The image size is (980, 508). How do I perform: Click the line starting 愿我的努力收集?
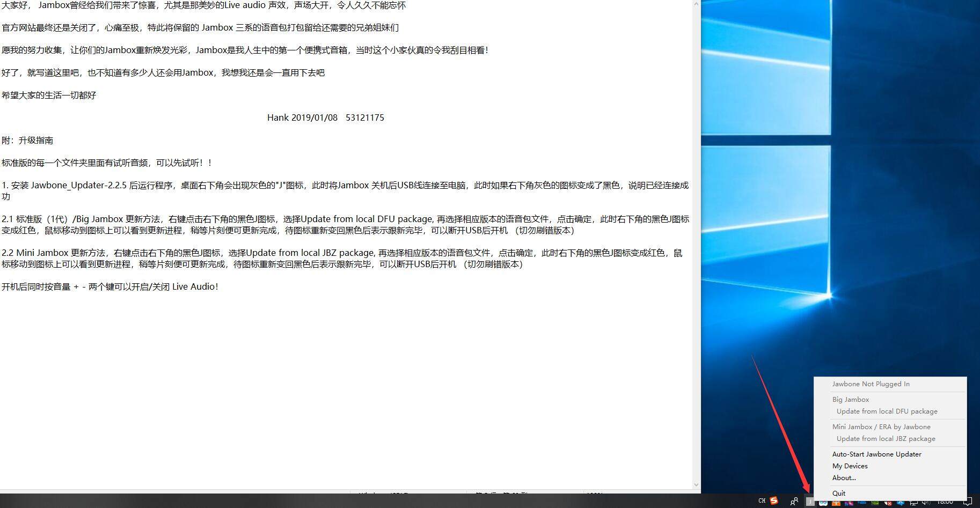tap(245, 50)
